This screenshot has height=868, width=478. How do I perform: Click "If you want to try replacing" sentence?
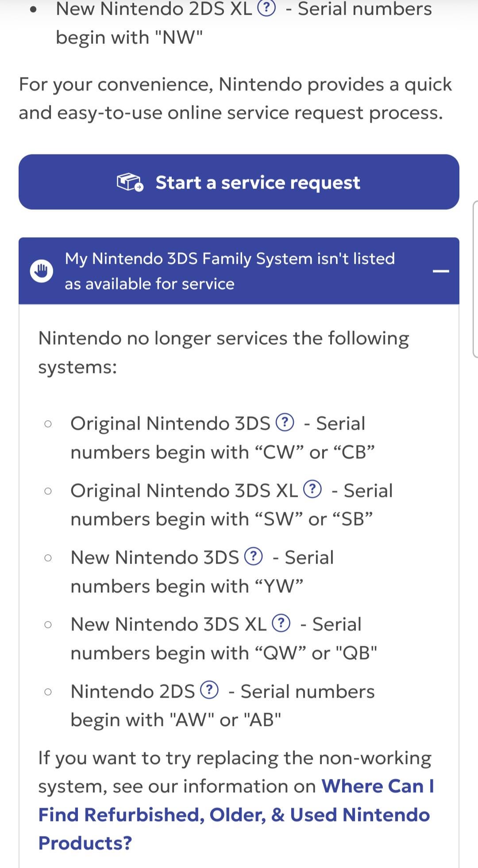click(235, 758)
